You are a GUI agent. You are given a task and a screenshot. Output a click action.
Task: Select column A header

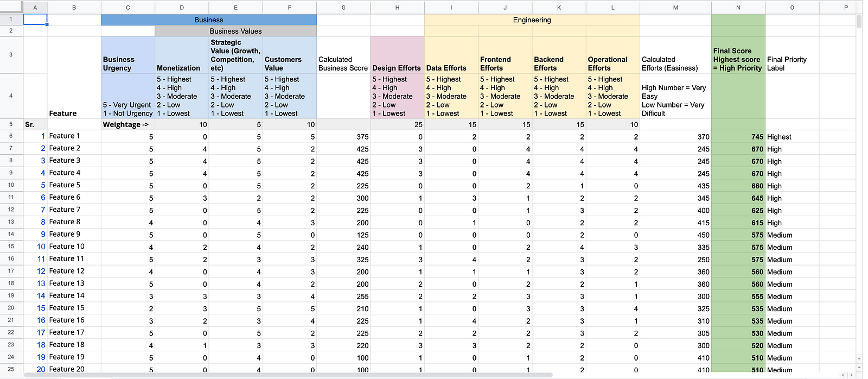tap(35, 7)
